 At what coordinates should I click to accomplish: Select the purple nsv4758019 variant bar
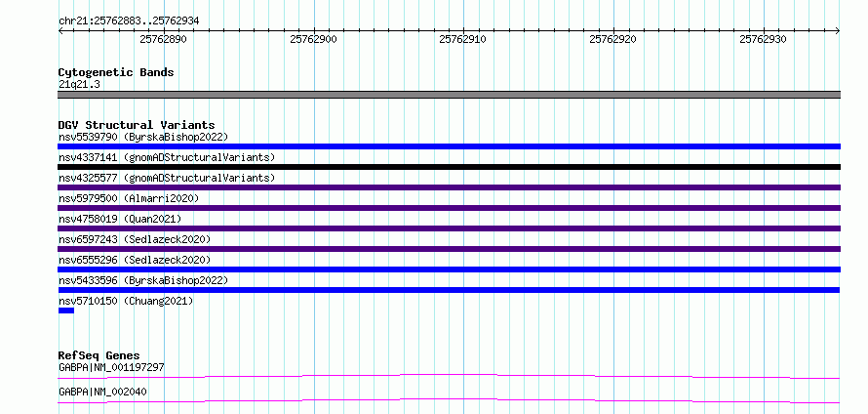click(449, 228)
